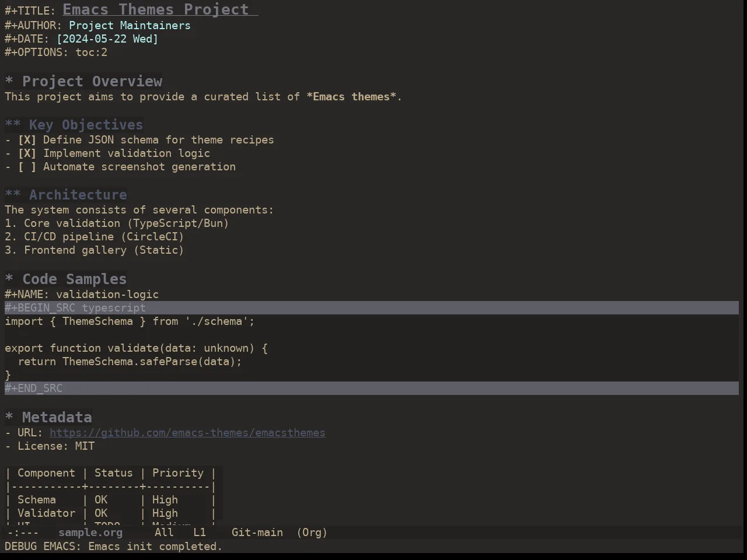Click 'Frontend gallery (Static)' list item

point(95,250)
